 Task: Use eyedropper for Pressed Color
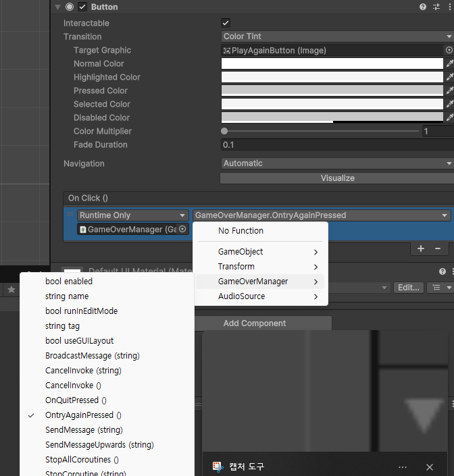pos(449,90)
